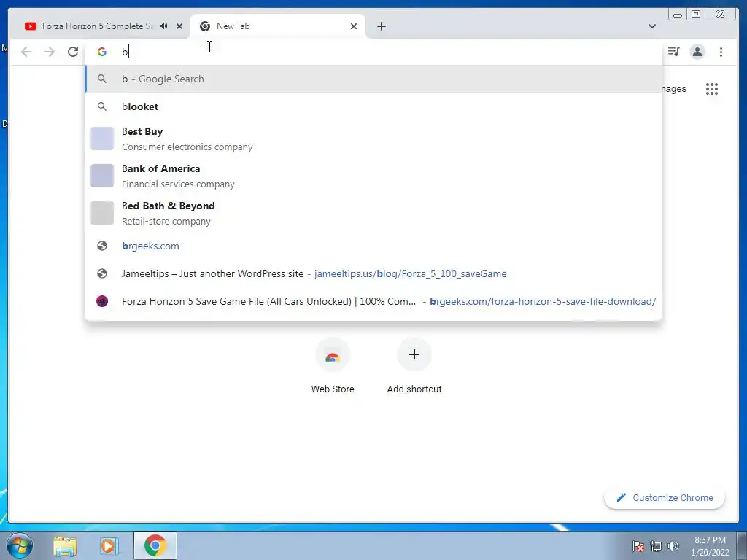The image size is (747, 560).
Task: Choose the 'b - Google Search' suggestion
Action: pyautogui.click(x=373, y=79)
